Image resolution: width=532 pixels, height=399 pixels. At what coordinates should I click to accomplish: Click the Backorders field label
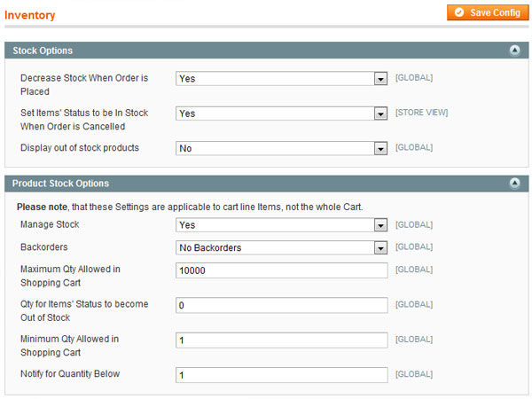44,247
